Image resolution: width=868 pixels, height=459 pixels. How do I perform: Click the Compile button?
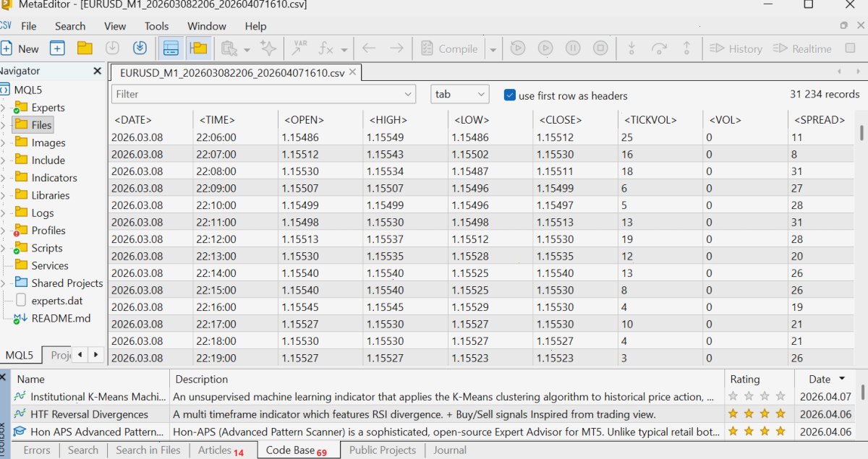(448, 48)
